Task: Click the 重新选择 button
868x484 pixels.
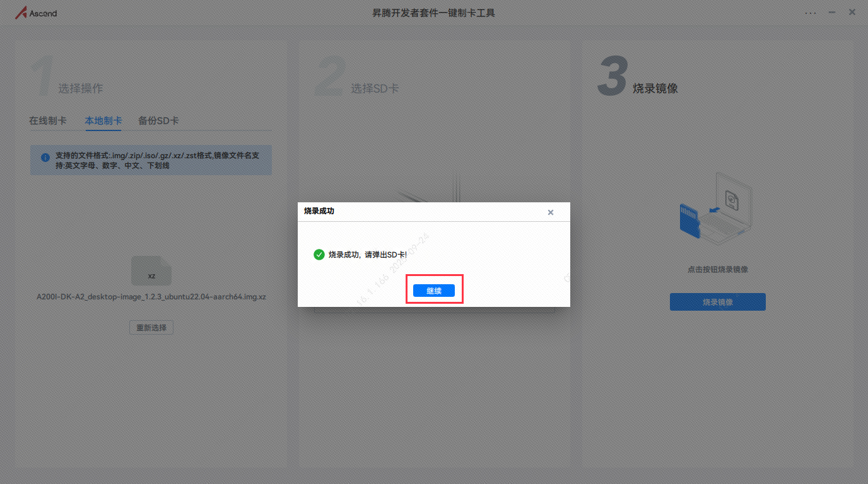Action: (151, 327)
